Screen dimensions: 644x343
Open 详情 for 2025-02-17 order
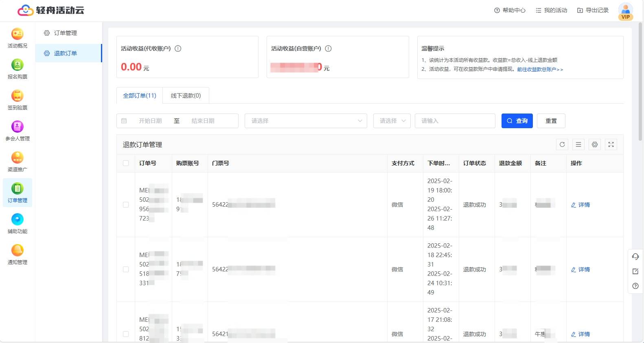[x=580, y=334]
